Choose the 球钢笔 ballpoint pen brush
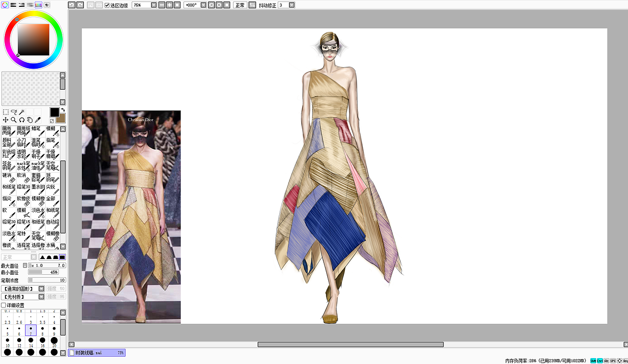The width and height of the screenshot is (628, 364). click(52, 178)
